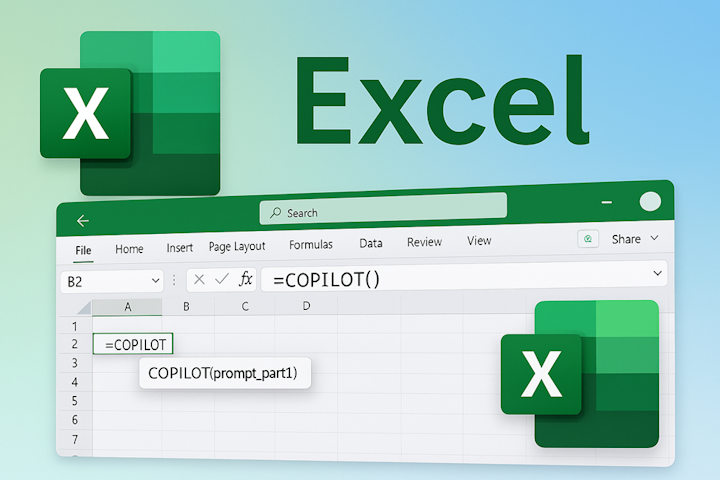
Task: Click the green icon button left of Share
Action: pyautogui.click(x=588, y=239)
